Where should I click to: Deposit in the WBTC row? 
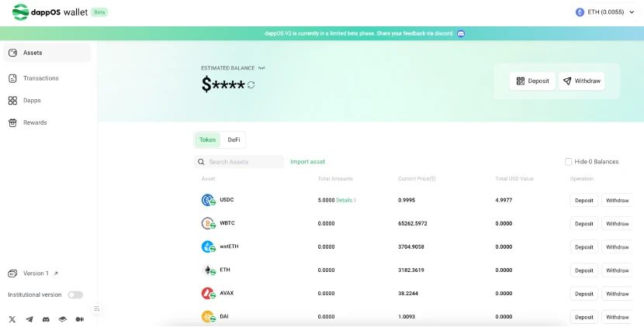(x=584, y=224)
